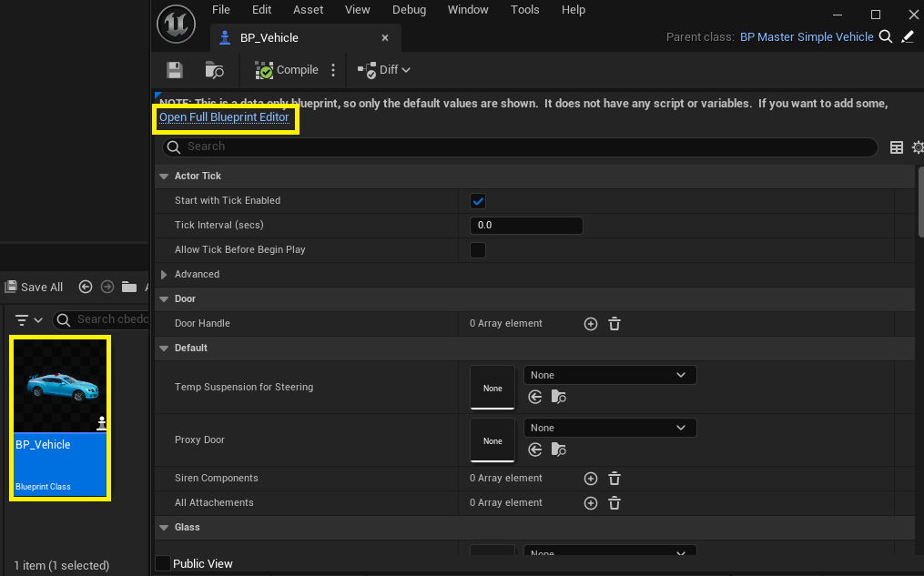Use selected asset for Proxy Door
This screenshot has width=924, height=576.
535,450
